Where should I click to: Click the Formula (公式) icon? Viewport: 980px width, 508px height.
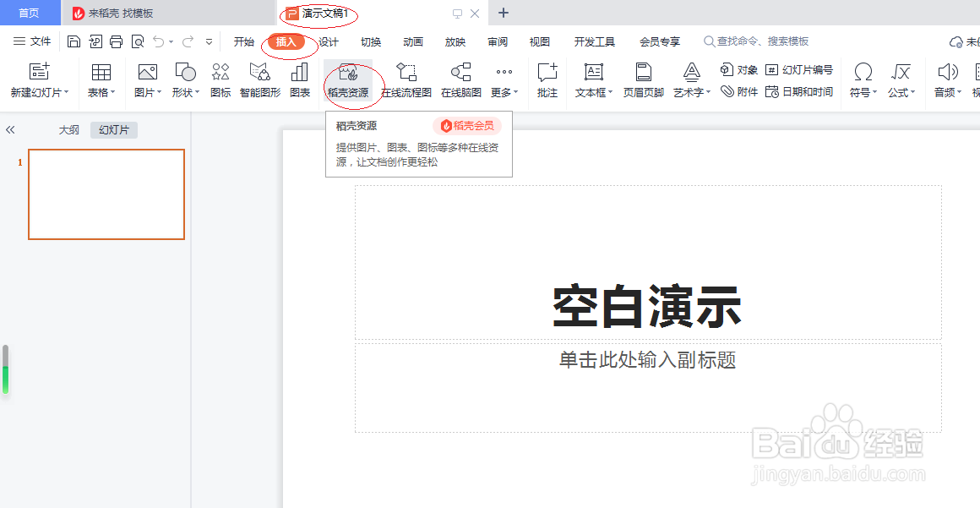(901, 72)
